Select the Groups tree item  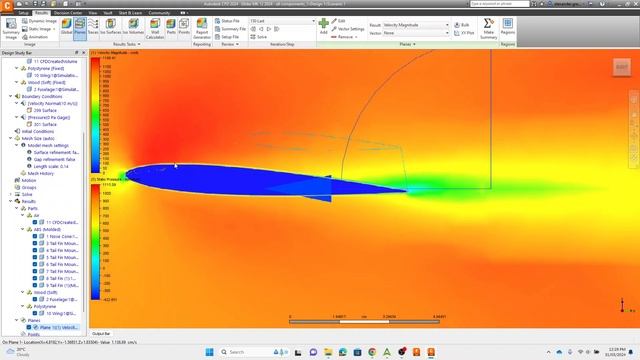coord(29,187)
